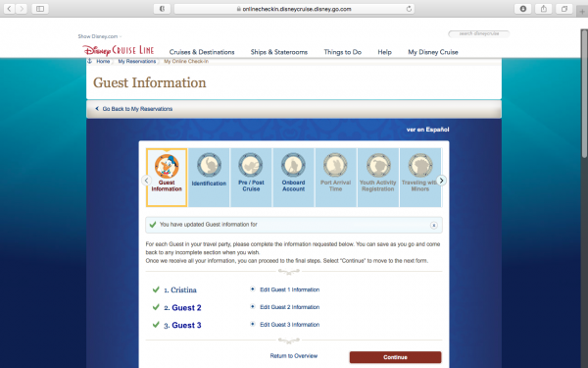The width and height of the screenshot is (588, 368).
Task: Go back using Safari's back arrow
Action: (x=9, y=9)
